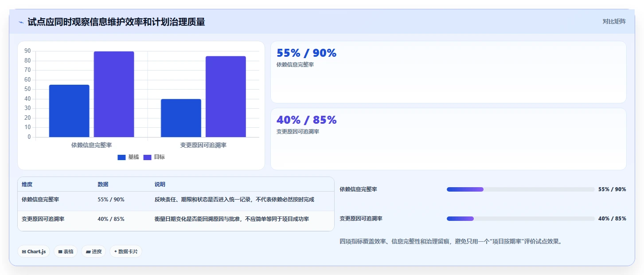Click the lightning icon beside the title

click(x=21, y=22)
